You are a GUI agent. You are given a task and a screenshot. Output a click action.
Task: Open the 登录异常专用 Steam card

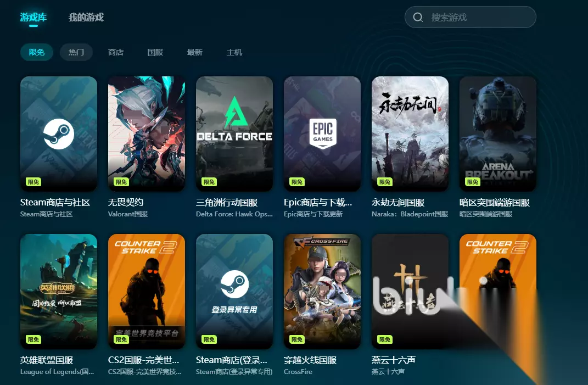pos(234,291)
